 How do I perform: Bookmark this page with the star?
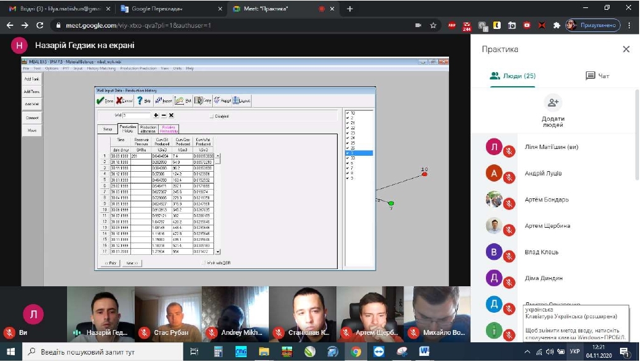[433, 25]
